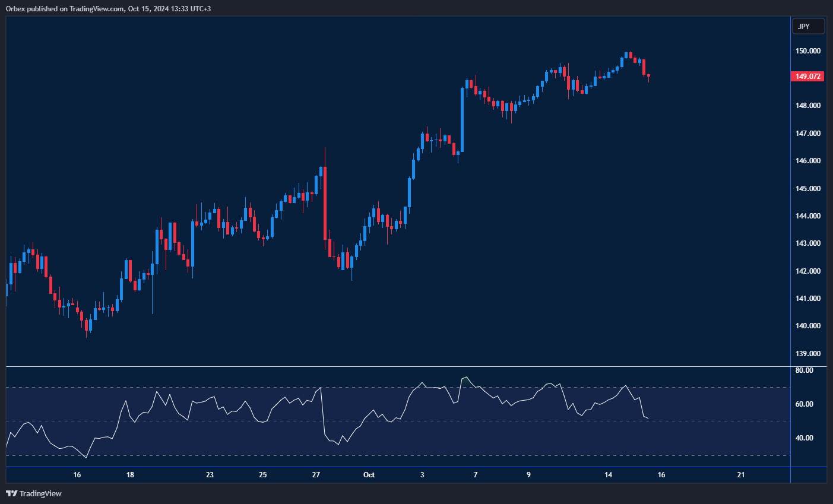This screenshot has height=504, width=833.
Task: Open the JPY currency selector
Action: [808, 26]
